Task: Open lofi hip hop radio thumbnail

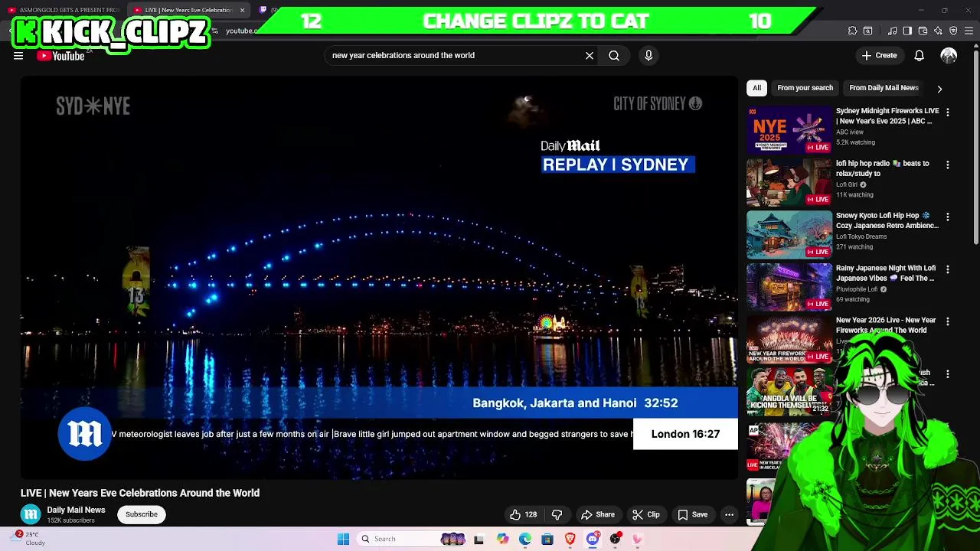Action: tap(789, 182)
